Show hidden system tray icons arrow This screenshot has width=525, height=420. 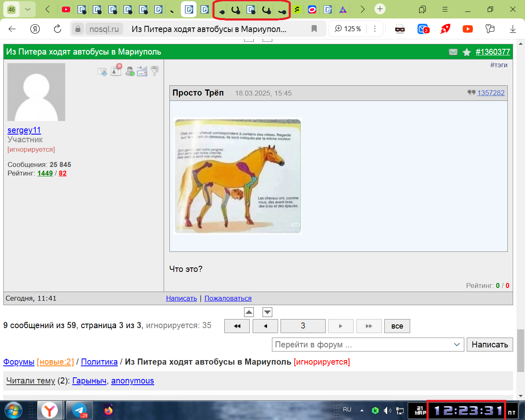click(362, 410)
